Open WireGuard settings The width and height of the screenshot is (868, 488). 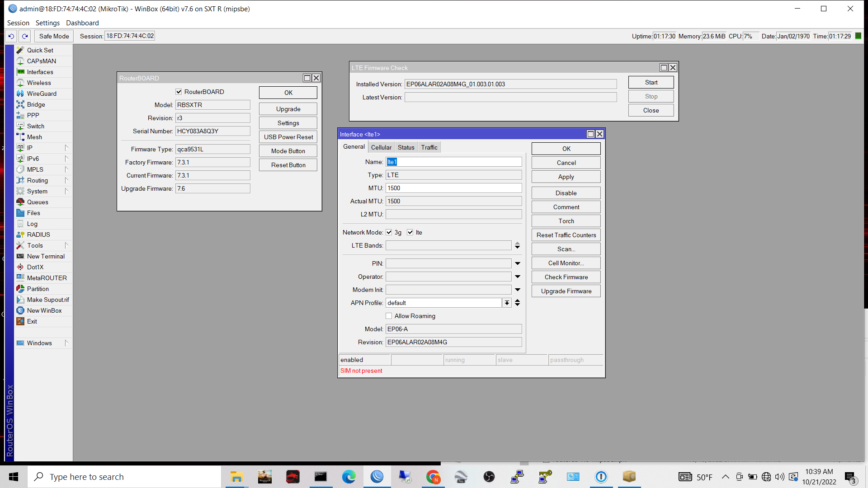(x=42, y=94)
